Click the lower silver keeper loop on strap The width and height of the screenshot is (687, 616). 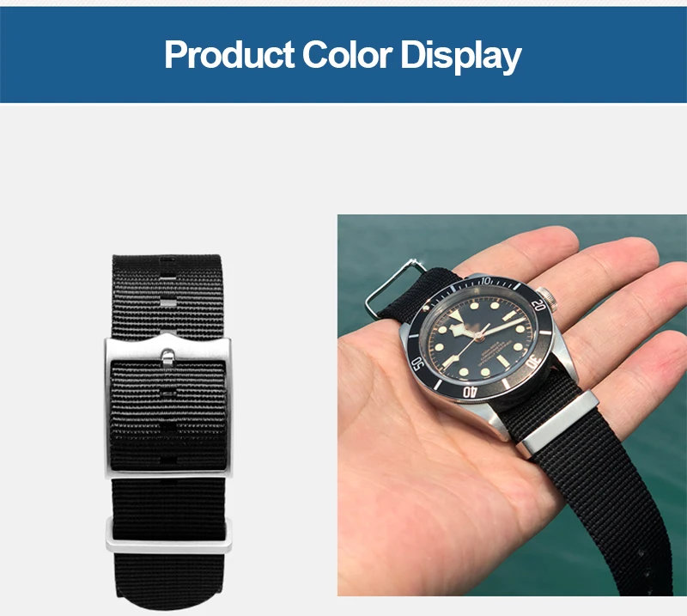tap(168, 535)
